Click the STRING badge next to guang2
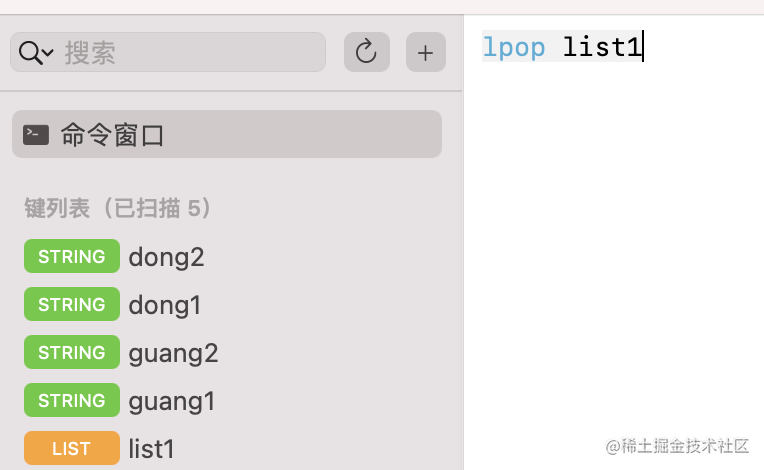764x470 pixels. (72, 352)
